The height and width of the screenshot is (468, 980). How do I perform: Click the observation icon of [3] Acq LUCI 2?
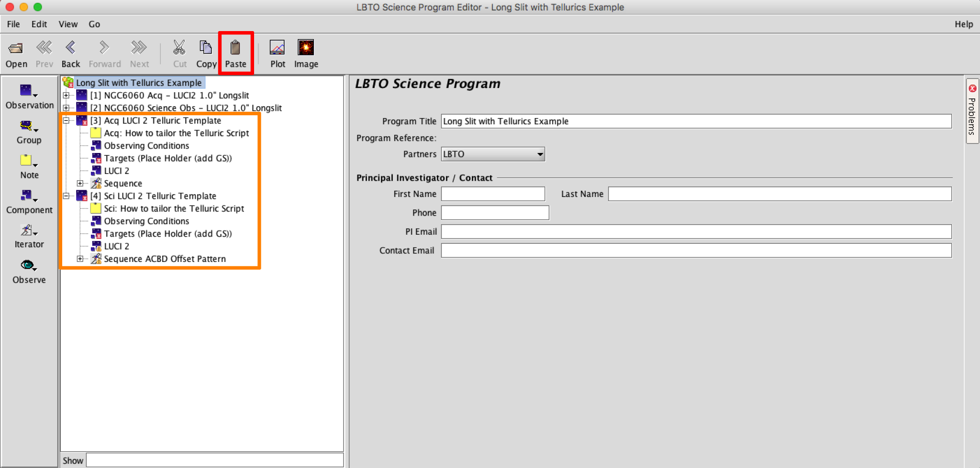(82, 120)
